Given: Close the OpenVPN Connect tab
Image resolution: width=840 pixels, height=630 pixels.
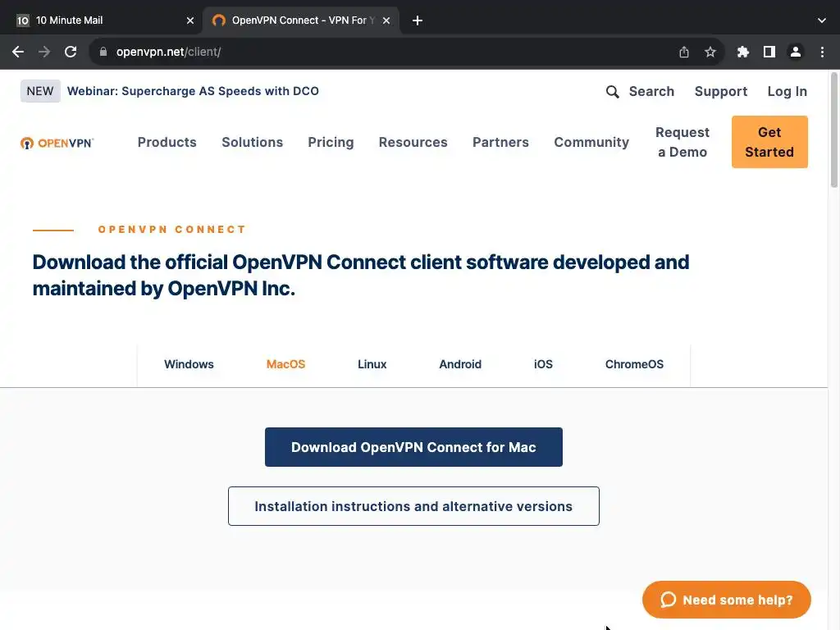Looking at the screenshot, I should point(386,21).
